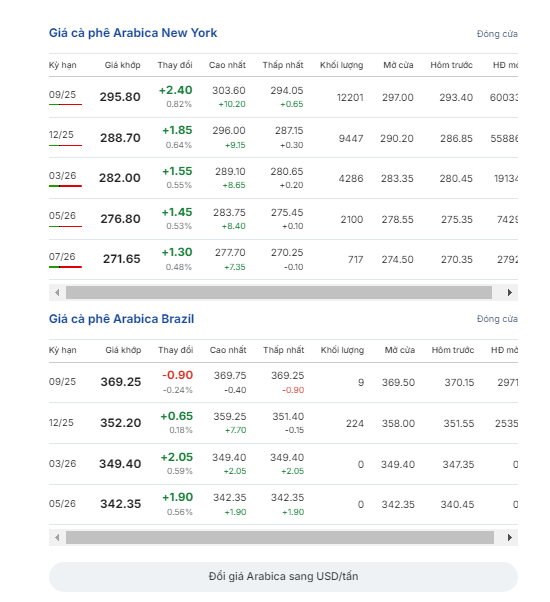Click 'Thấp nhất' header in New York table
550x602 pixels.
coord(283,65)
